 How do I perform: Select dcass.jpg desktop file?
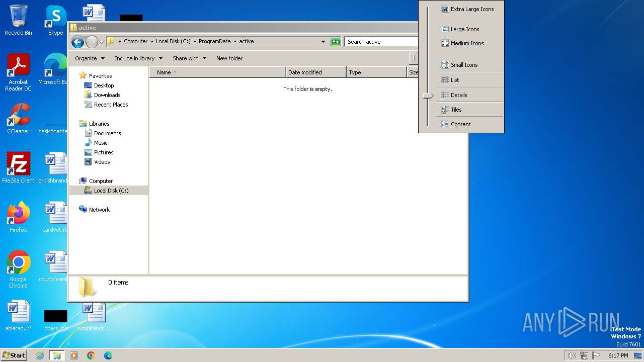click(x=55, y=320)
